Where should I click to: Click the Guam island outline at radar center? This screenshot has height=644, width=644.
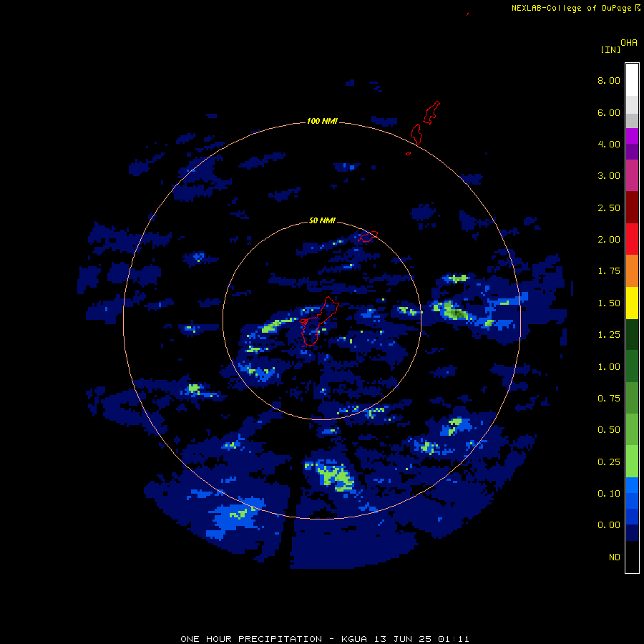click(x=318, y=321)
